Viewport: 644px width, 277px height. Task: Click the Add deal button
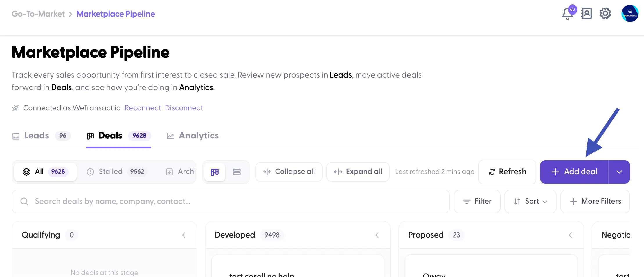(574, 172)
